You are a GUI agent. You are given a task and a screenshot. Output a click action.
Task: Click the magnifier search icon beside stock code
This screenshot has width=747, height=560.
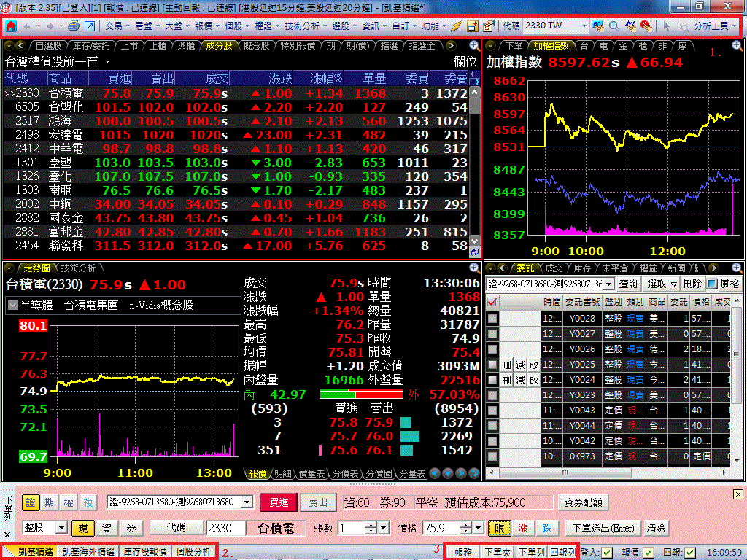pyautogui.click(x=614, y=26)
